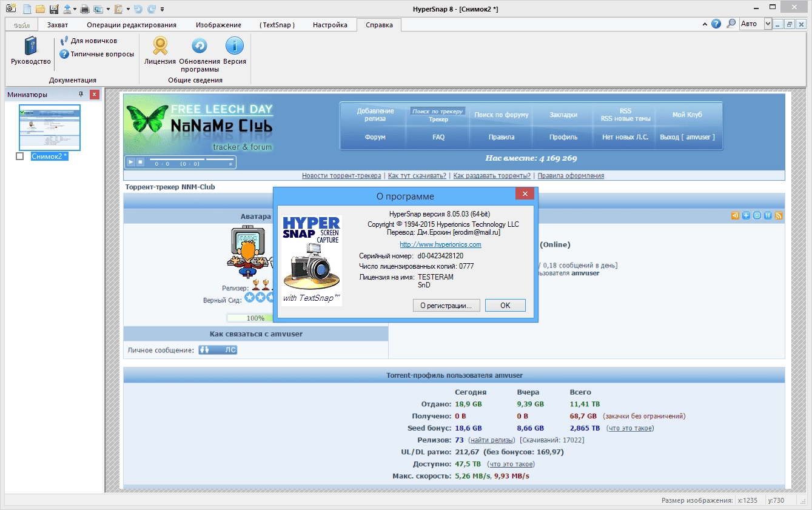The height and width of the screenshot is (510, 812).
Task: Expand the paste clipboard dropdown arrow
Action: [127, 10]
